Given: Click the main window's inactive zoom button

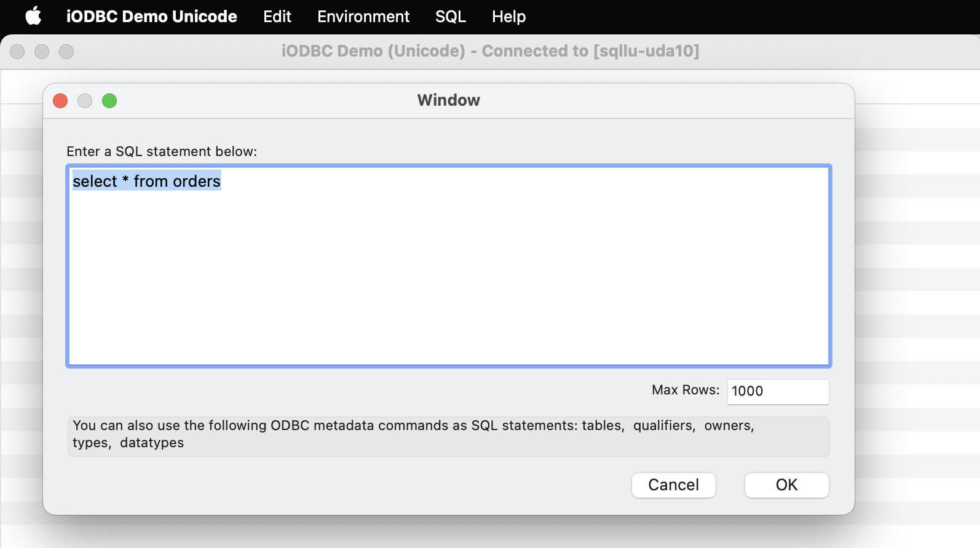Looking at the screenshot, I should pos(66,52).
